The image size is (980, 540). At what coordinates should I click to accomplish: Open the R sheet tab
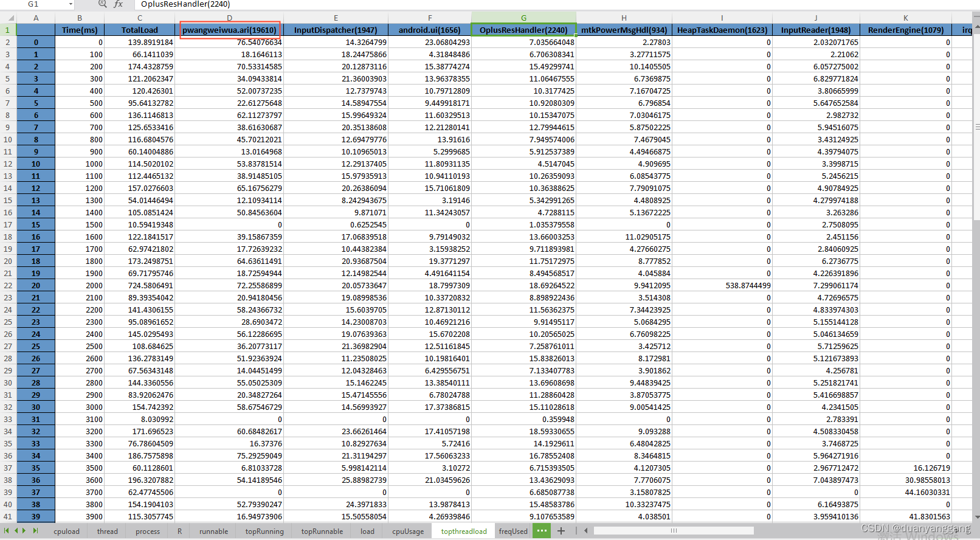click(x=180, y=531)
